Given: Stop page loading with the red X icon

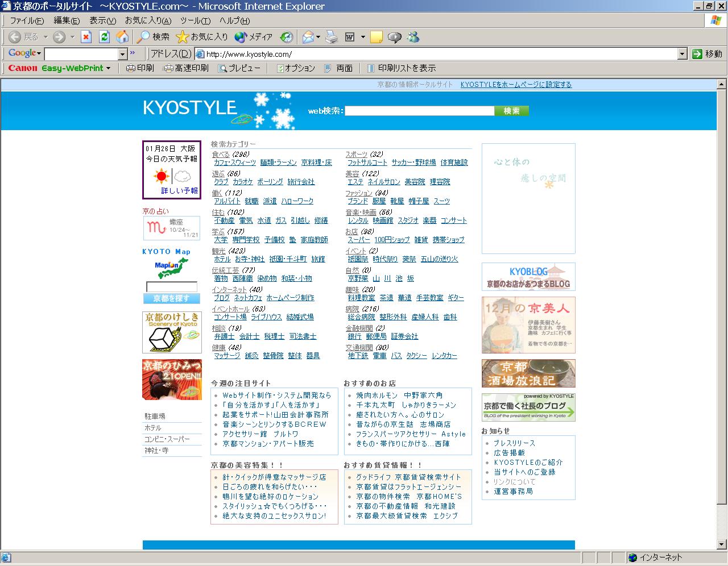Looking at the screenshot, I should click(x=86, y=37).
